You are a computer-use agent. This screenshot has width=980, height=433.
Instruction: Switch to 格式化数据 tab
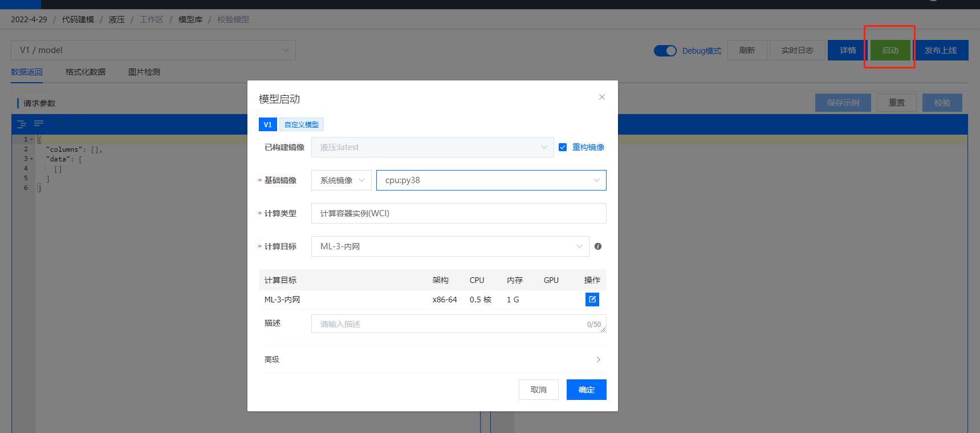point(86,72)
